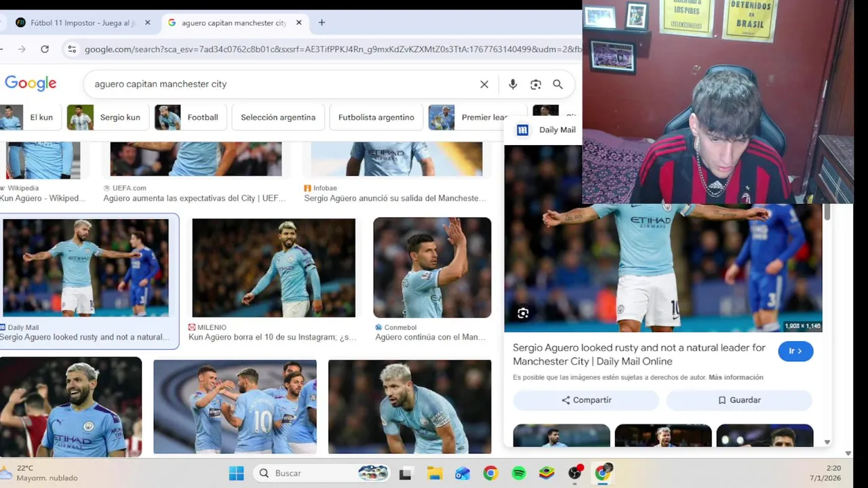Image resolution: width=868 pixels, height=488 pixels.
Task: Select the gray-haired Agüero bending over thumbnail
Action: (x=410, y=407)
